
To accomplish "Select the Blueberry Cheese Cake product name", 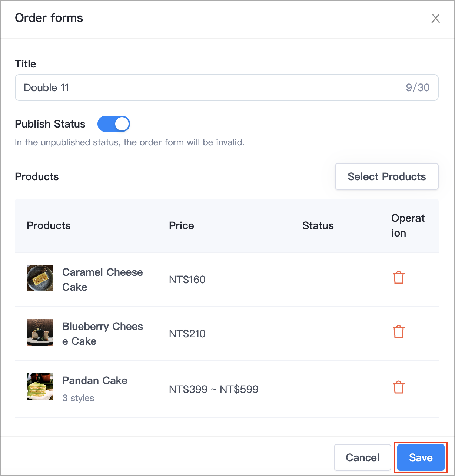I will pos(103,334).
